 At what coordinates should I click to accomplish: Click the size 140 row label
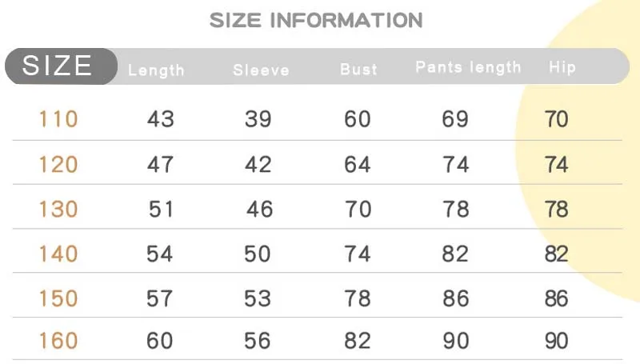[x=58, y=254]
